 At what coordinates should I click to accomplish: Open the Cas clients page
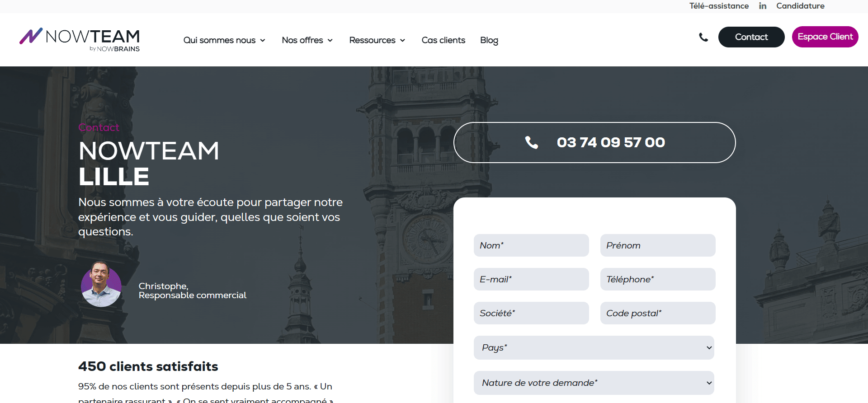click(x=443, y=40)
